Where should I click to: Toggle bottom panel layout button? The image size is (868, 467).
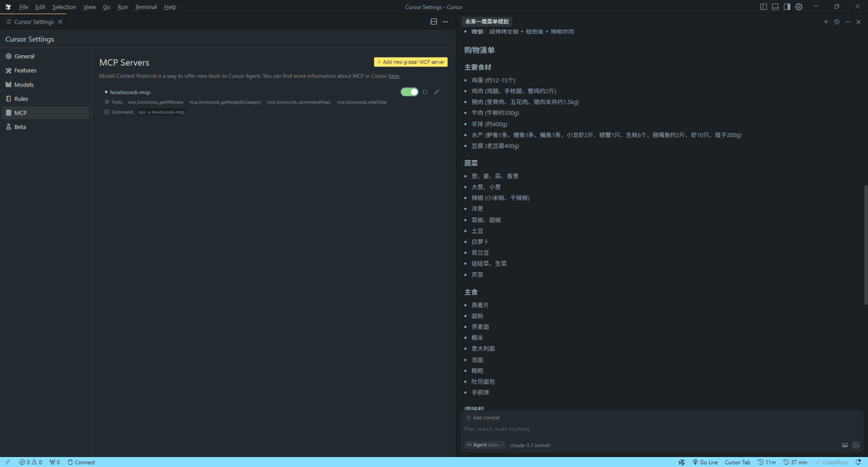(775, 7)
